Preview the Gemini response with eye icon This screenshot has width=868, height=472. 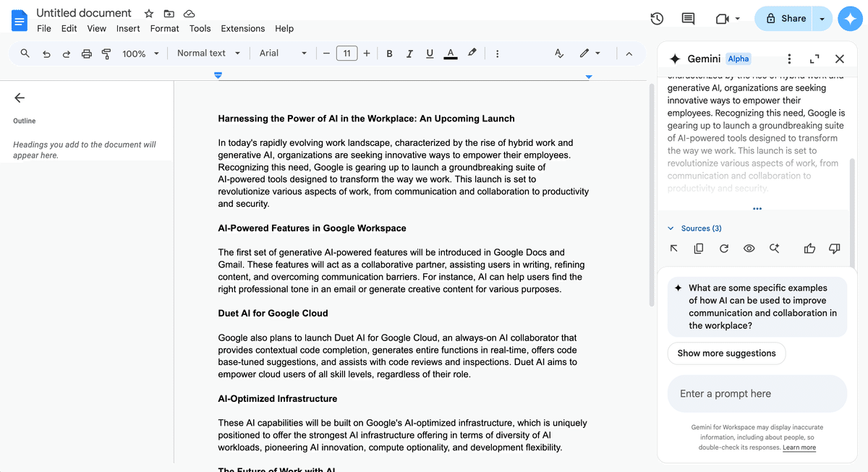(x=749, y=249)
